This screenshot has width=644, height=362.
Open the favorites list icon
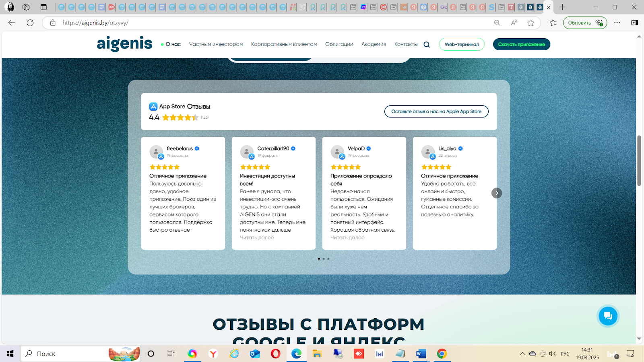pos(553,23)
